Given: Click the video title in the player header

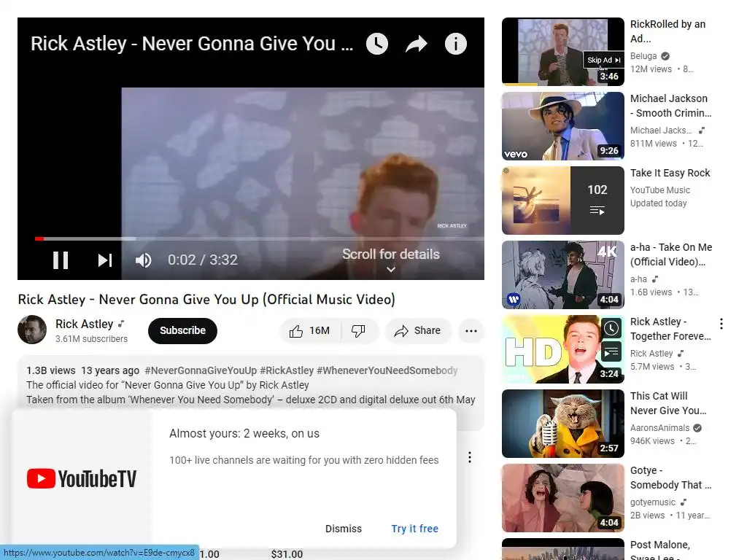Looking at the screenshot, I should (x=192, y=44).
